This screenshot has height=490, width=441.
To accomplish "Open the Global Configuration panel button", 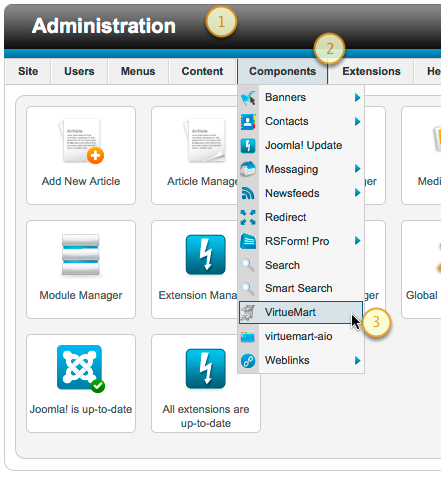I will tap(421, 269).
